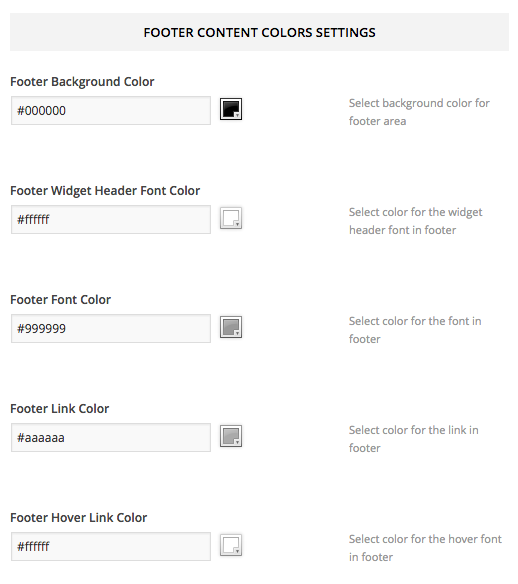The width and height of the screenshot is (518, 584).
Task: Open the Footer Hover Link Color swatch
Action: point(231,545)
